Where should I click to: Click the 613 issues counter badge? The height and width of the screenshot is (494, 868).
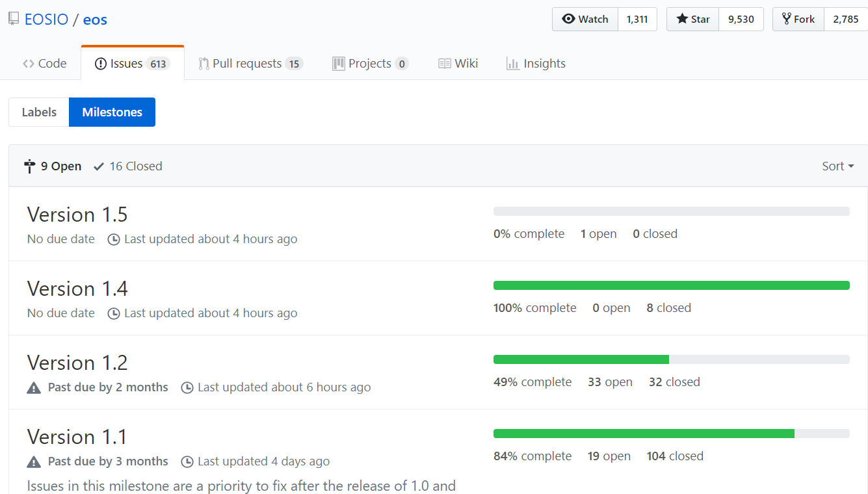[x=158, y=64]
